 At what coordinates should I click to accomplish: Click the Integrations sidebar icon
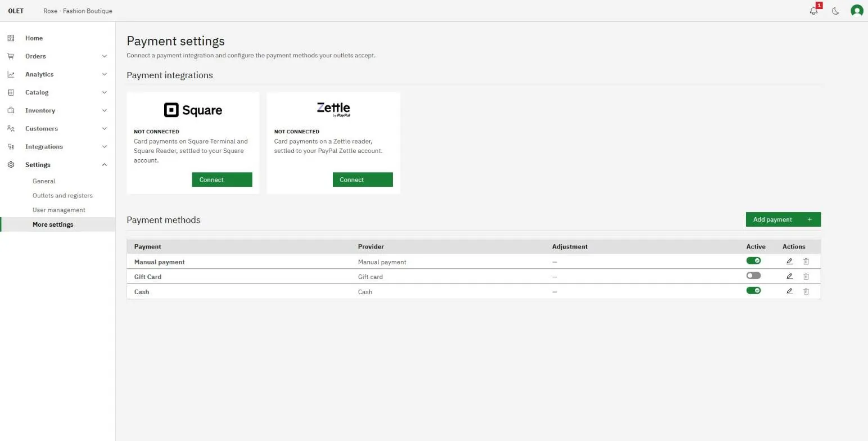(11, 146)
